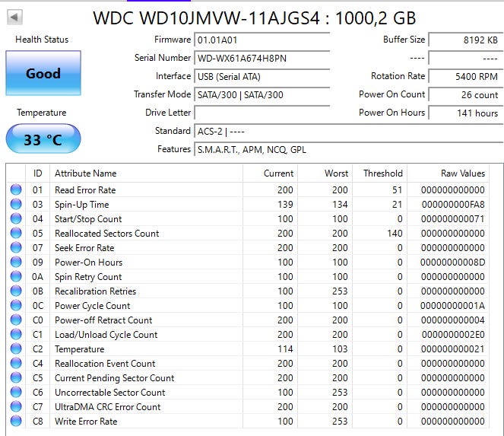Click the 33 °C temperature button

pyautogui.click(x=43, y=139)
